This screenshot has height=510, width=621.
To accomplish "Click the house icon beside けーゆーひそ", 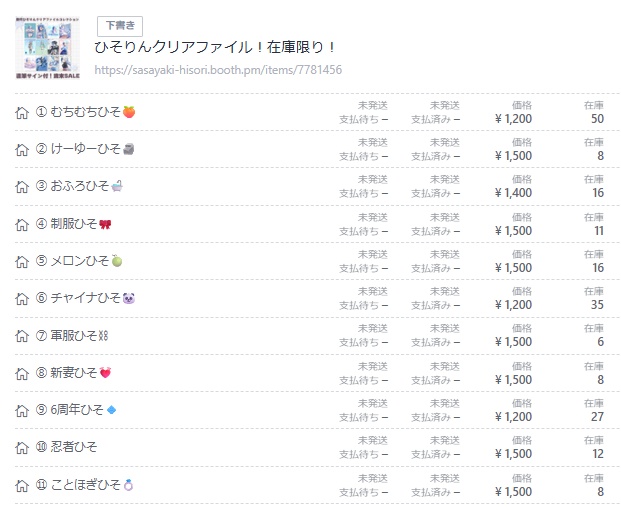I will (x=22, y=150).
